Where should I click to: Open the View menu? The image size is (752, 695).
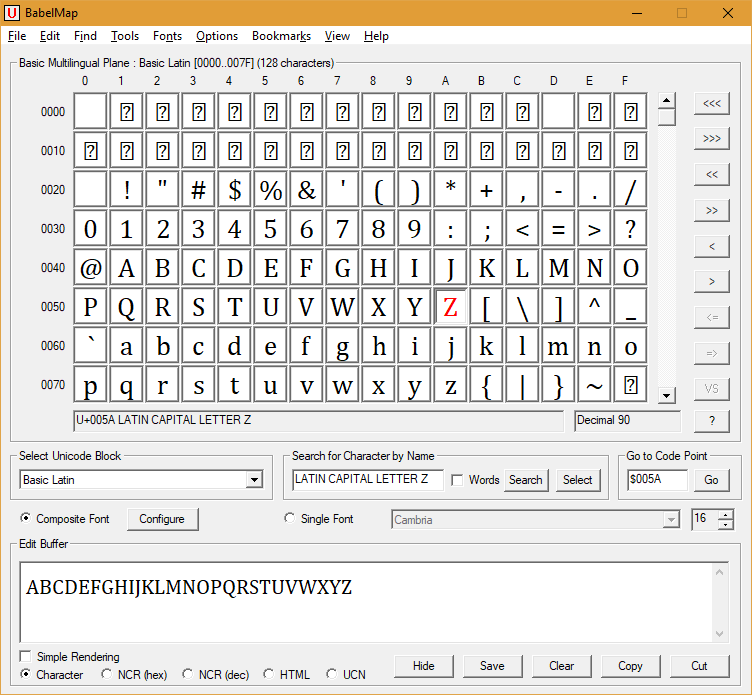[337, 36]
